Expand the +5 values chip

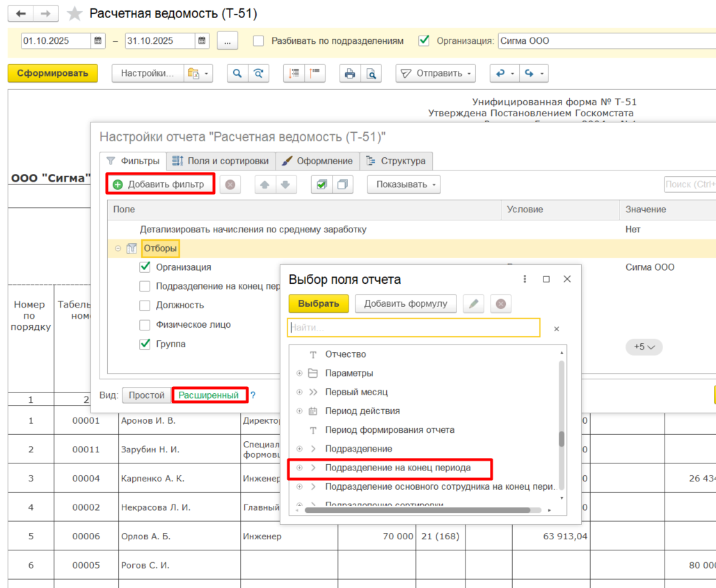644,347
